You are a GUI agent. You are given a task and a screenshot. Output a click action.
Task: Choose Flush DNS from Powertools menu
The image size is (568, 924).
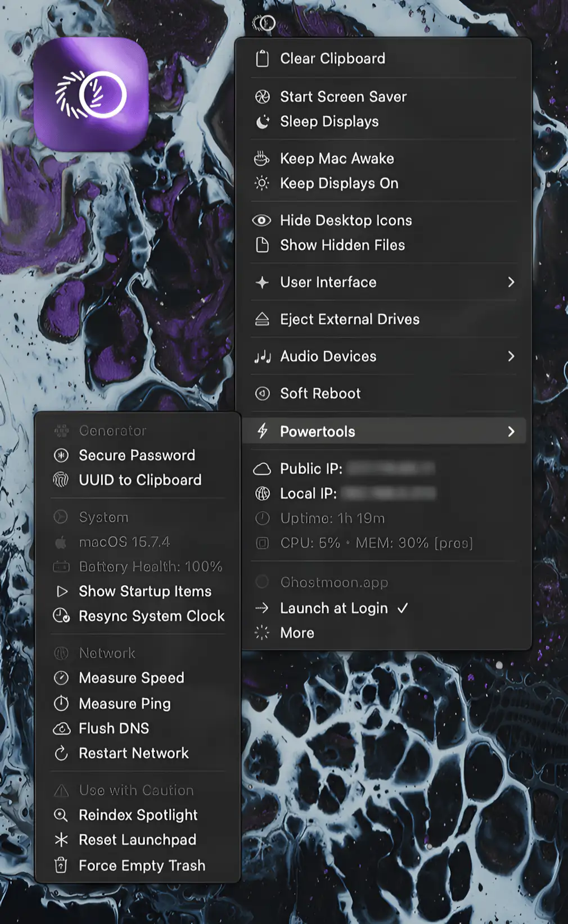point(114,728)
